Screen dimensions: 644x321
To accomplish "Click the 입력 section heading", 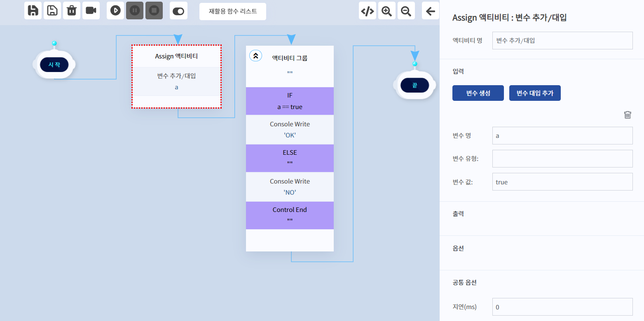I will 458,71.
